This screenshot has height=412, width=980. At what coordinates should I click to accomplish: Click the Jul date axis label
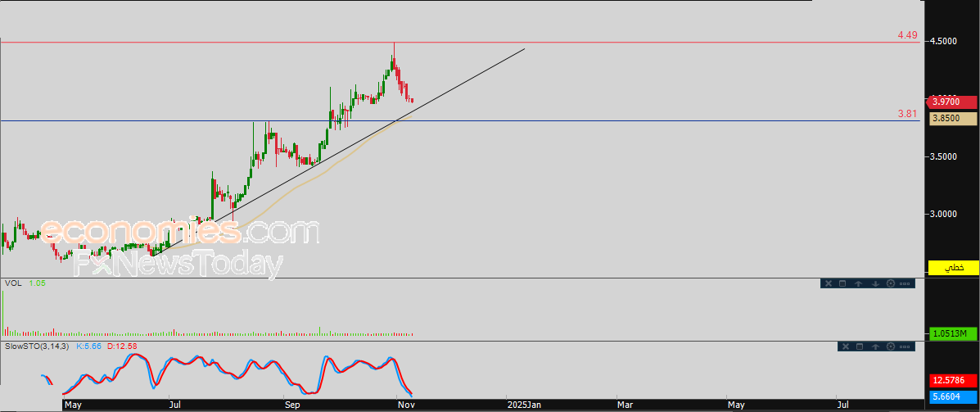[176, 405]
